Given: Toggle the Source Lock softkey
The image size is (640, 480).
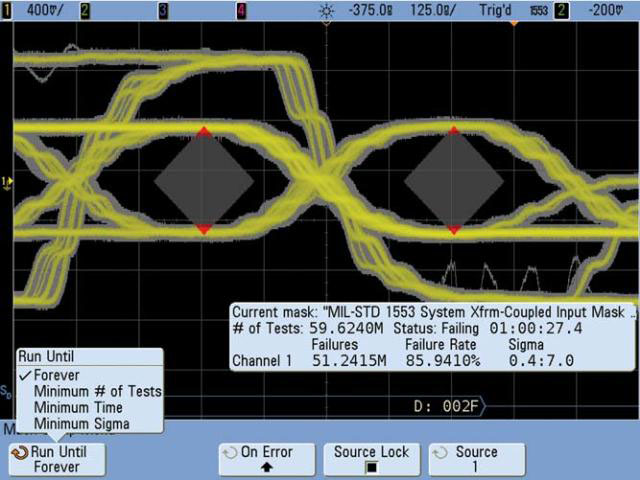Looking at the screenshot, I should (x=371, y=459).
